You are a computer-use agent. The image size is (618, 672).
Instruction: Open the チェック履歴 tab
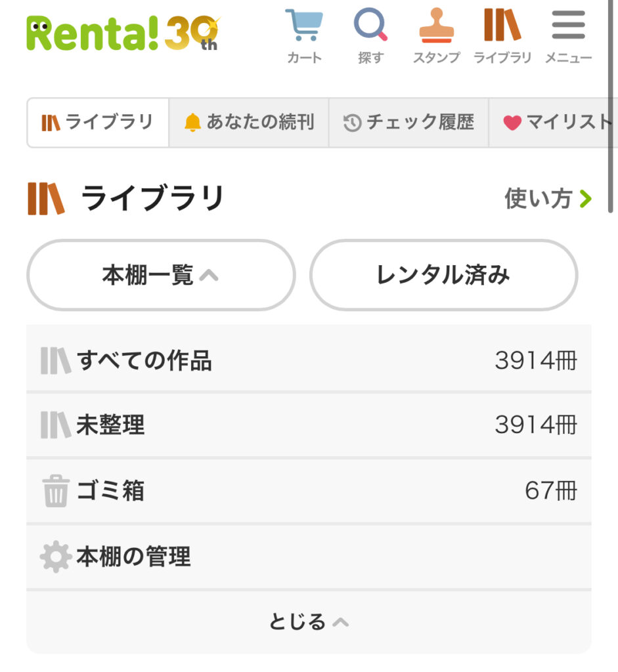click(408, 123)
